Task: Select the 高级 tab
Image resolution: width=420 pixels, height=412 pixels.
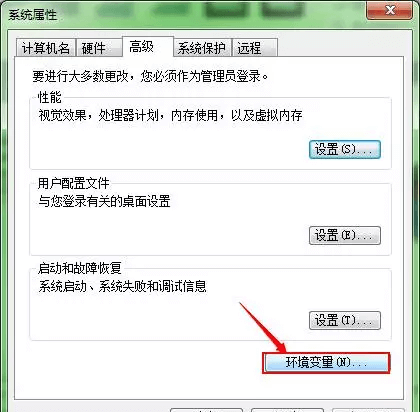Action: click(x=148, y=47)
